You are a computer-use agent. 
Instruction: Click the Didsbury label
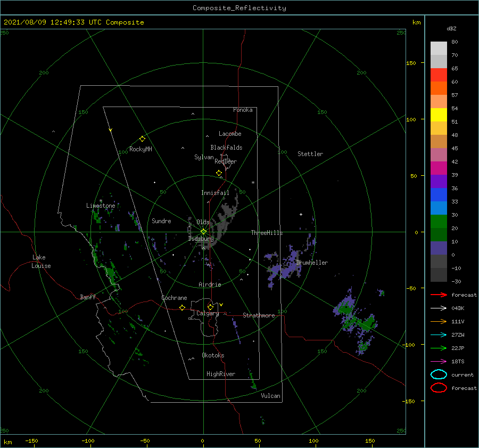click(201, 239)
